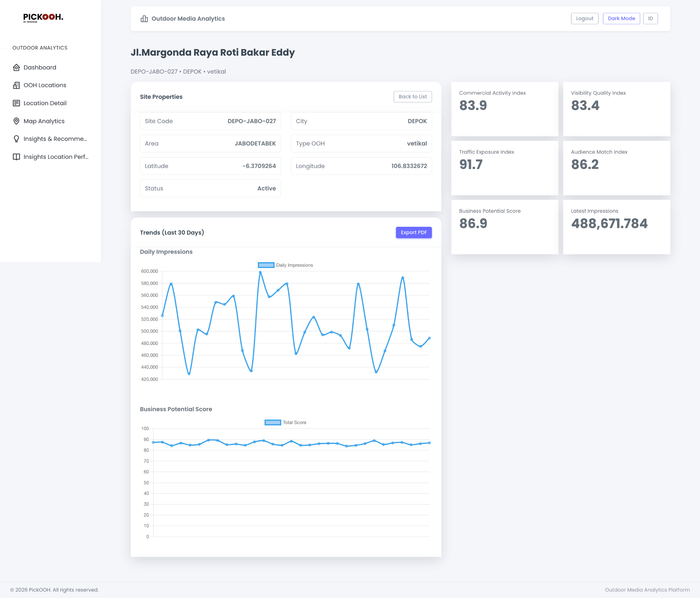Viewport: 700px width, 598px height.
Task: Click the PICKOOH logo
Action: tap(43, 18)
